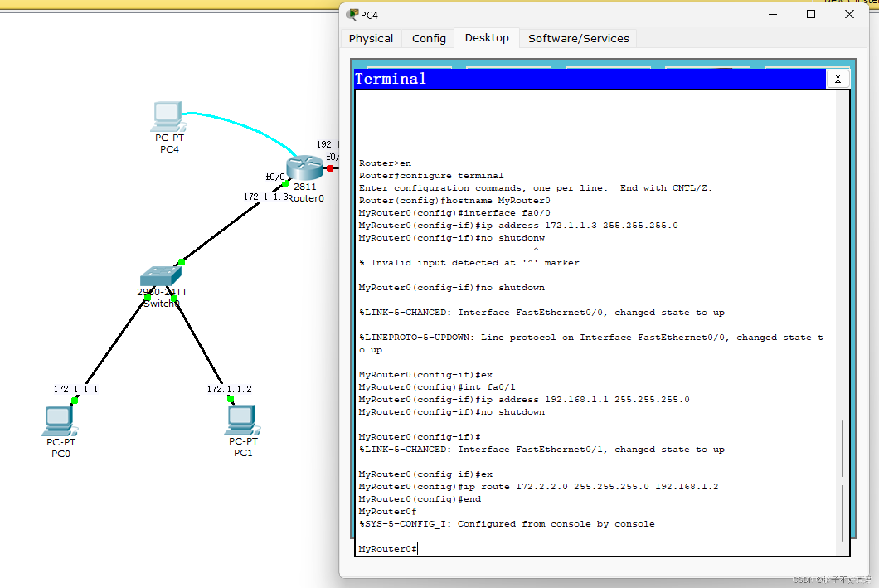The height and width of the screenshot is (588, 879).
Task: Click the 172.1.1.1 address label
Action: tap(75, 389)
